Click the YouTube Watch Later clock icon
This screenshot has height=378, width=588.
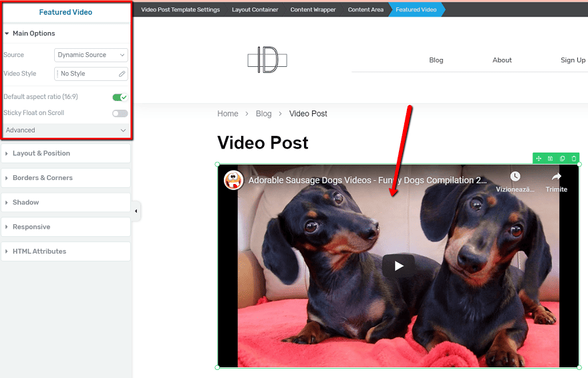[x=514, y=177]
